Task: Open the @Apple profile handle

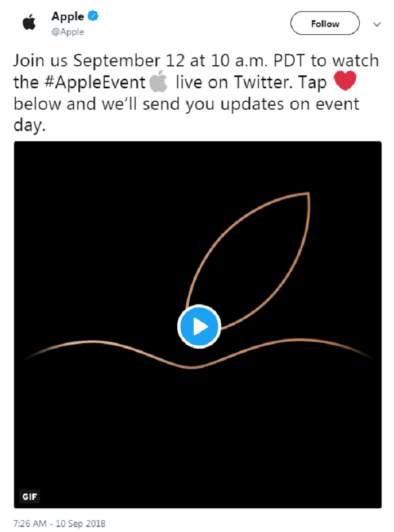Action: tap(66, 32)
